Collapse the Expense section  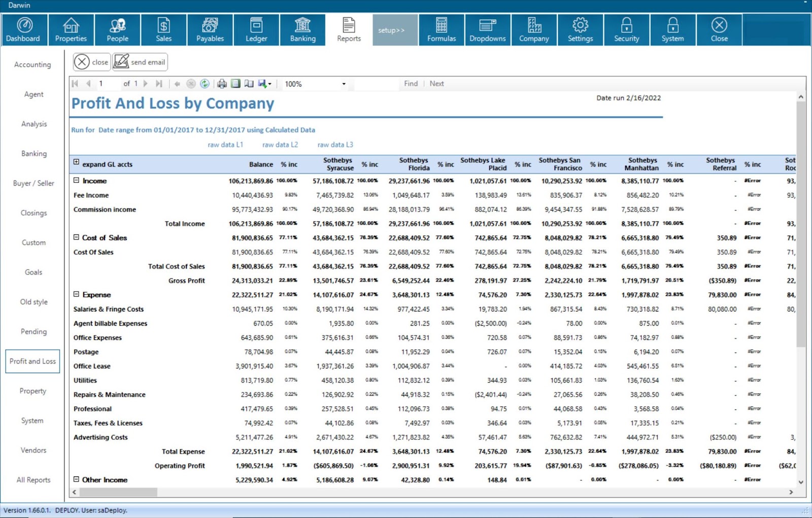[76, 294]
